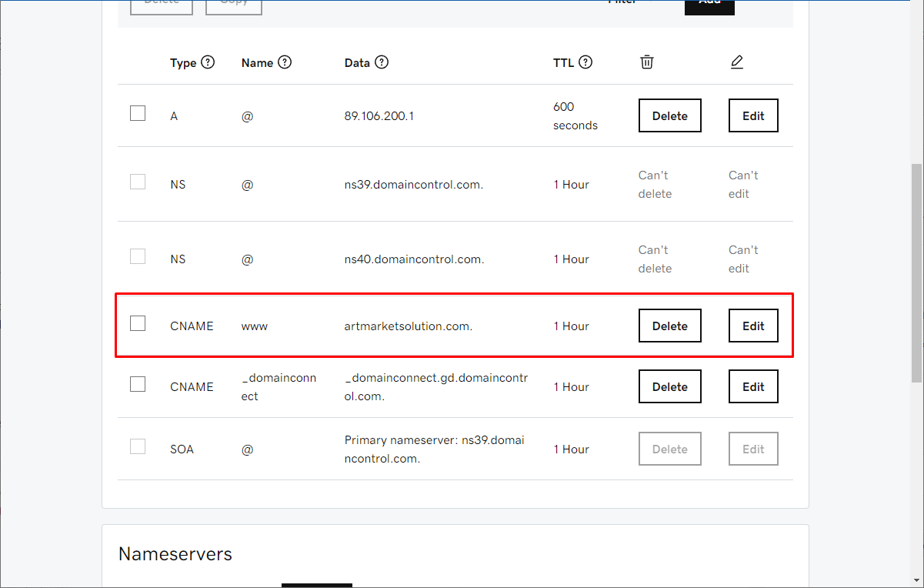Tick the checkbox for the SOA record
This screenshot has height=588, width=924.
click(x=138, y=446)
